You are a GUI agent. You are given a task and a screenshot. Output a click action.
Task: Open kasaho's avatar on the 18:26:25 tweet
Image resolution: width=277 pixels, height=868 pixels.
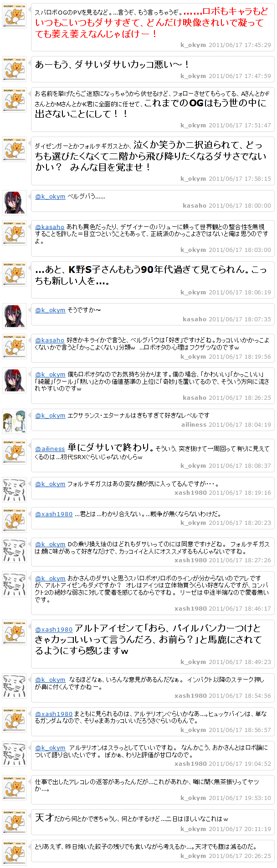coord(14,380)
